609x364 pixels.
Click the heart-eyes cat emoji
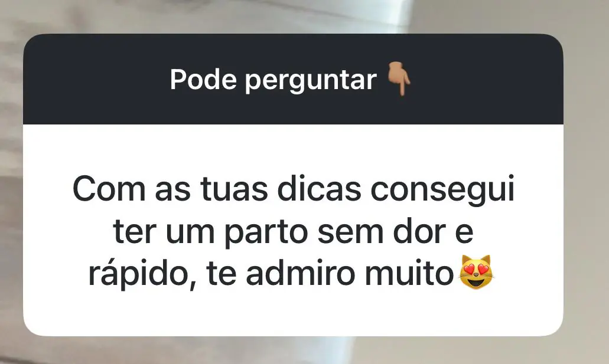(476, 273)
